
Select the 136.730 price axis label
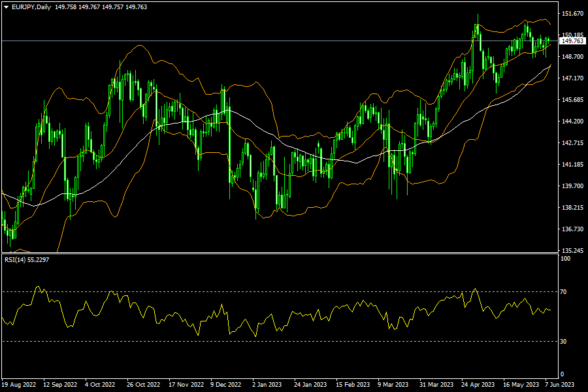(572, 229)
